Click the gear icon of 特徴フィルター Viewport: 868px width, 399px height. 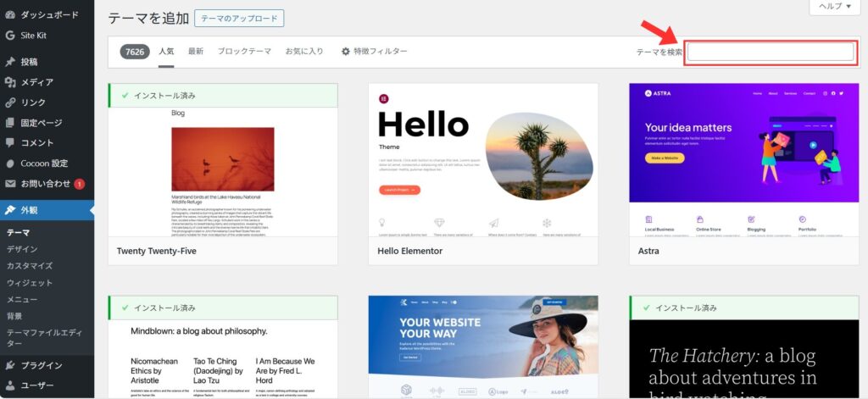pos(346,52)
